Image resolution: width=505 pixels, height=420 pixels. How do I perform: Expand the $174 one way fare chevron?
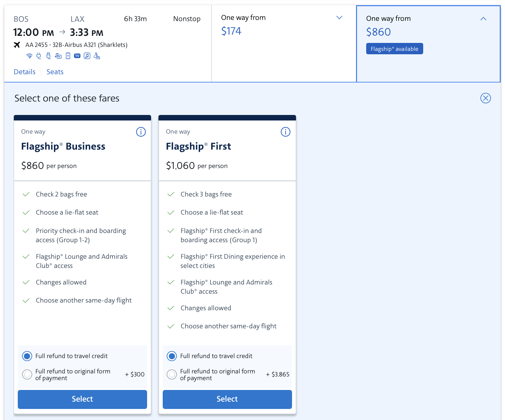(339, 18)
